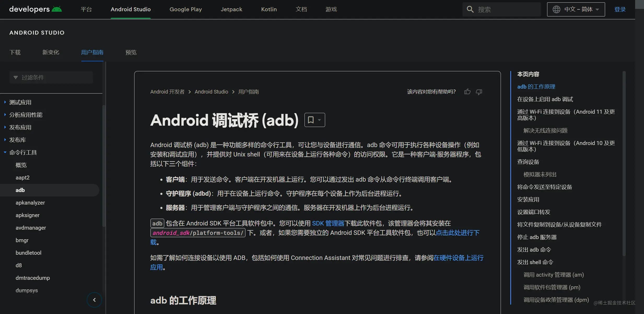This screenshot has width=644, height=314.
Task: Switch to the 预览 sub tab
Action: pyautogui.click(x=131, y=52)
